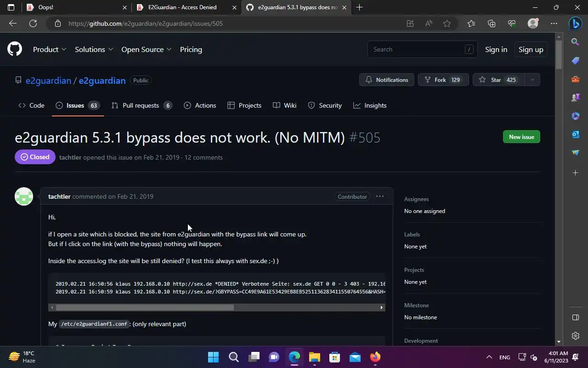Viewport: 588px width, 368px height.
Task: Open tachtler link in issue header
Action: (70, 157)
